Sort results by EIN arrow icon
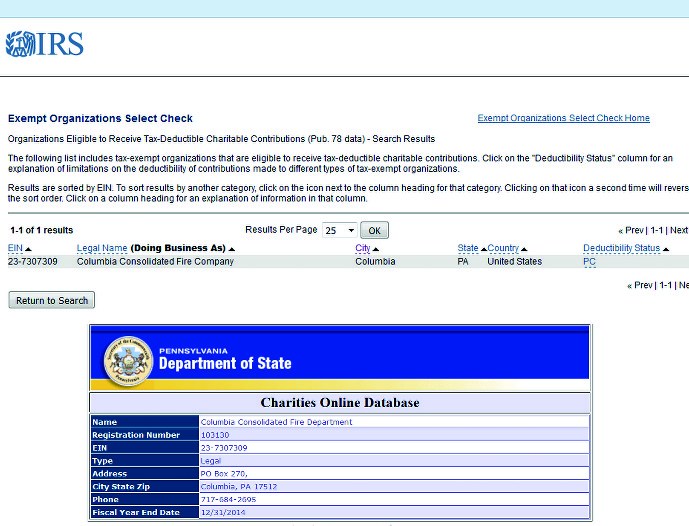Image resolution: width=689 pixels, height=526 pixels. (x=28, y=249)
